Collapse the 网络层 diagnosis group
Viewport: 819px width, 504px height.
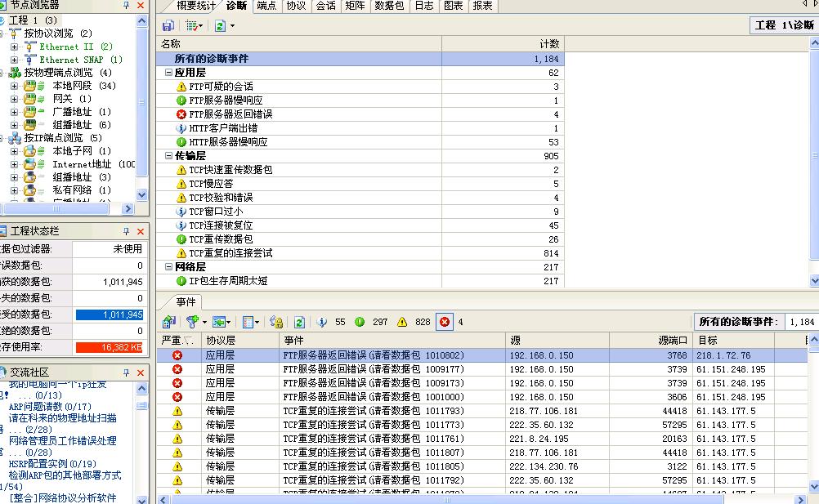[x=168, y=266]
